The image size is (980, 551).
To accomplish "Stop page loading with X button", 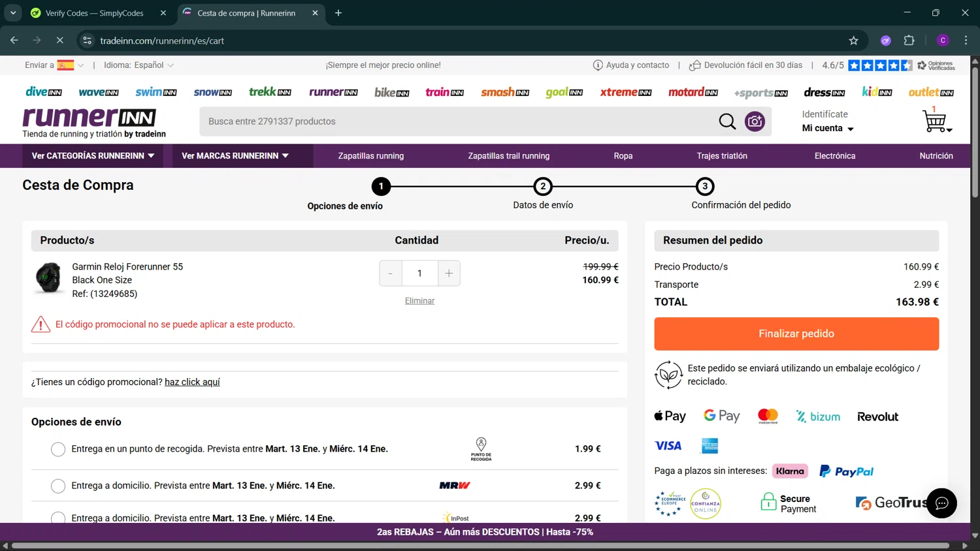I will [x=59, y=40].
